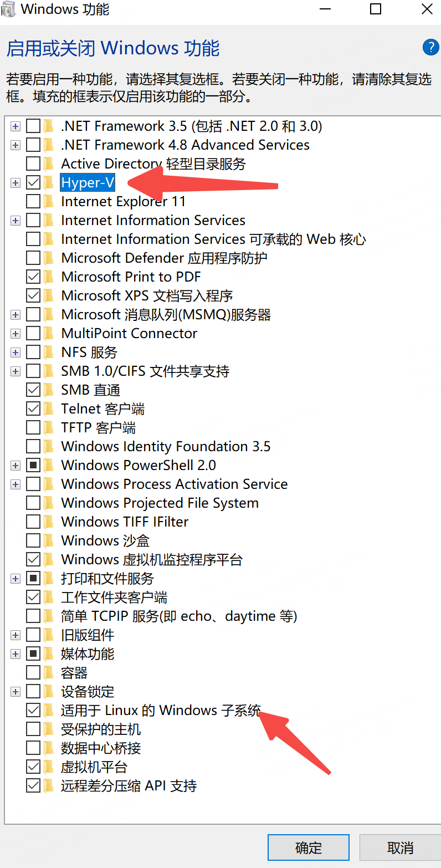This screenshot has width=441, height=868.
Task: Select the 远程差分压缩 API 支持 item
Action: (129, 785)
